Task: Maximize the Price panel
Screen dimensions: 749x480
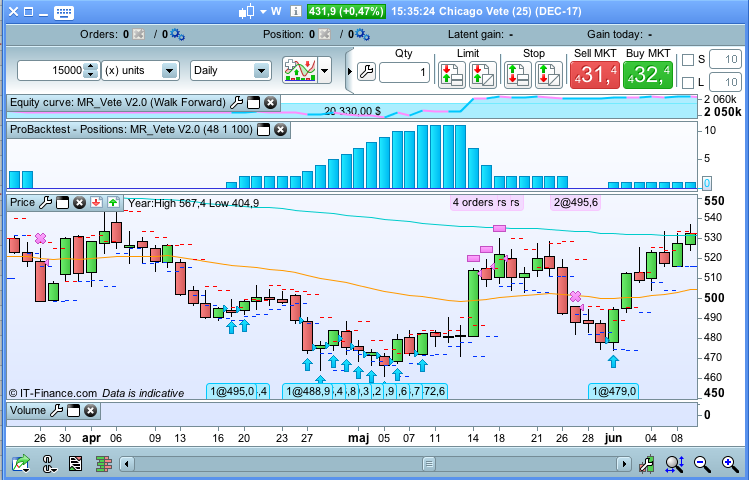Action: tap(63, 203)
